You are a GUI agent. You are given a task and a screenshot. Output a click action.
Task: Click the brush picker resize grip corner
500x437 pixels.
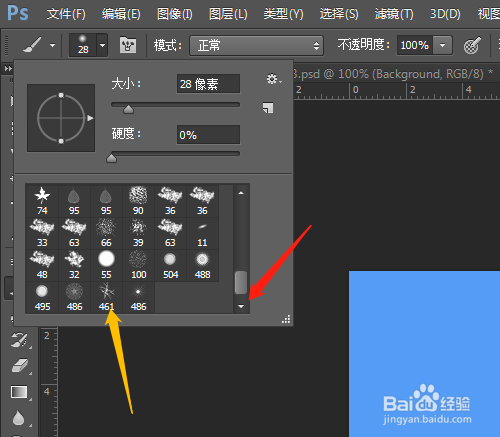click(286, 319)
